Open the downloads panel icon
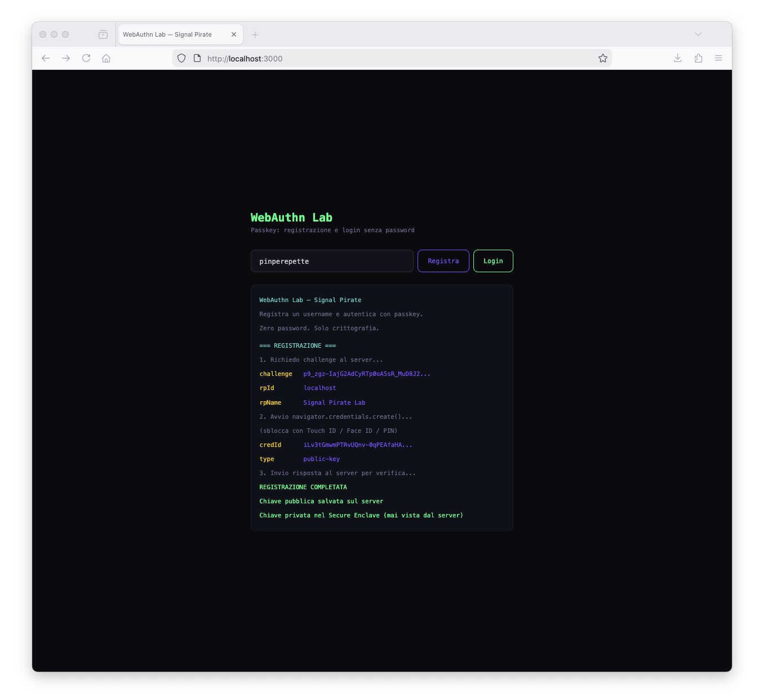Viewport: 772px width, 700px height. coord(677,58)
